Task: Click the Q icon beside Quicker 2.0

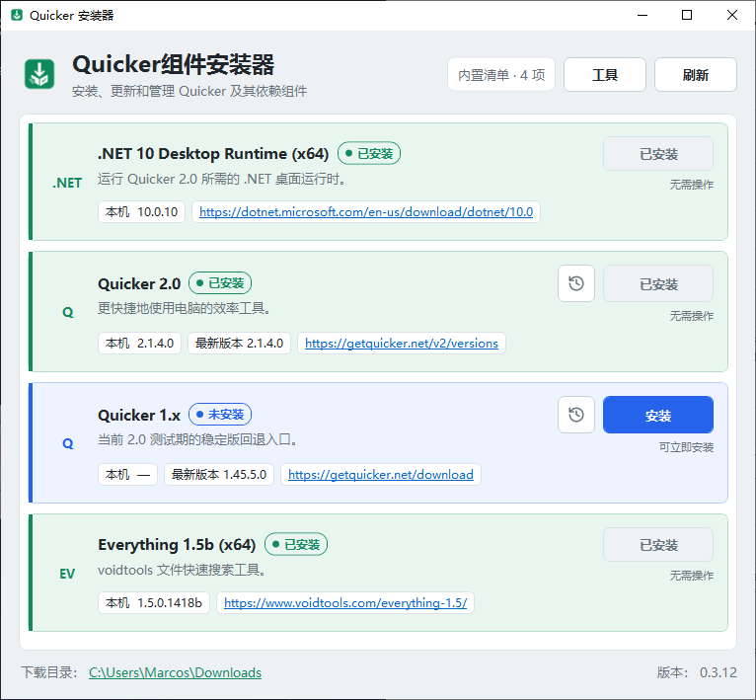Action: (x=68, y=312)
